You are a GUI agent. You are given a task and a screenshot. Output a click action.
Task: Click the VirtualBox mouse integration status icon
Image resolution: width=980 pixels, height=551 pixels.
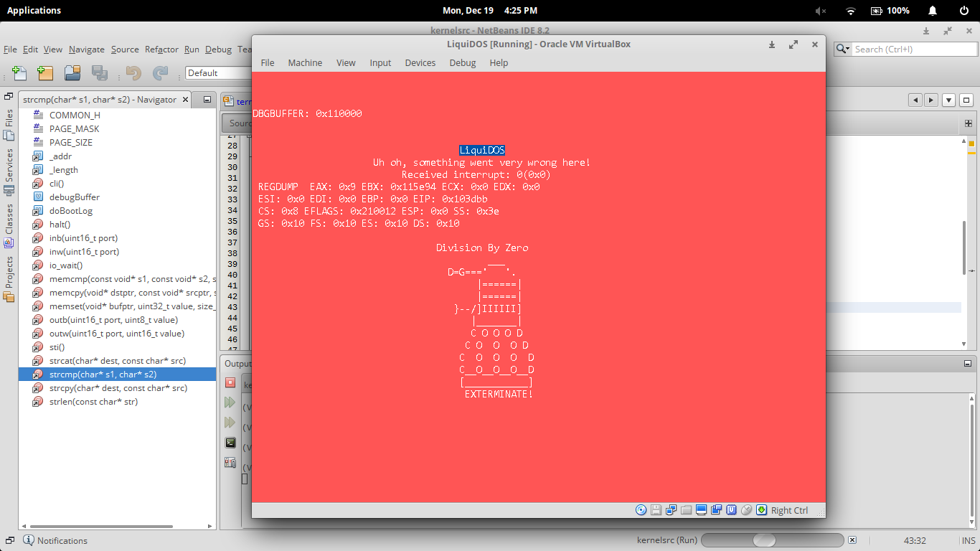click(x=746, y=510)
